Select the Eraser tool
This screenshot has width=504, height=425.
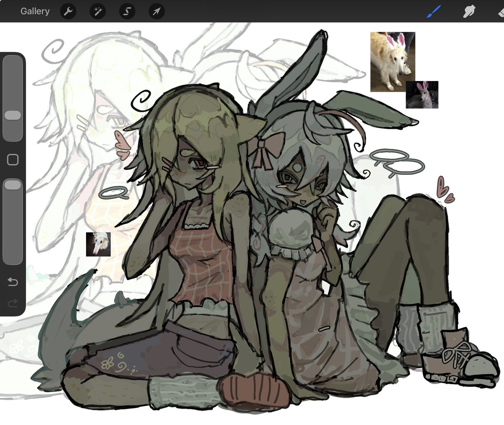click(500, 11)
